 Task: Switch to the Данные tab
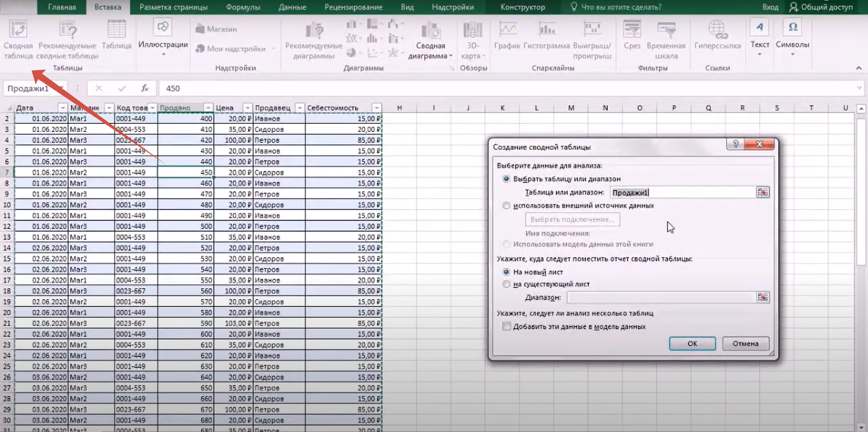[292, 7]
